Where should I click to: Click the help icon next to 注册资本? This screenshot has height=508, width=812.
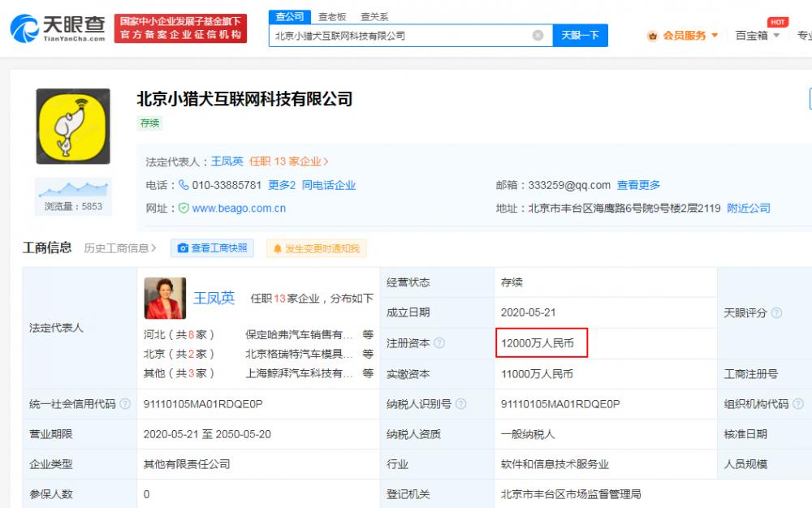(439, 343)
